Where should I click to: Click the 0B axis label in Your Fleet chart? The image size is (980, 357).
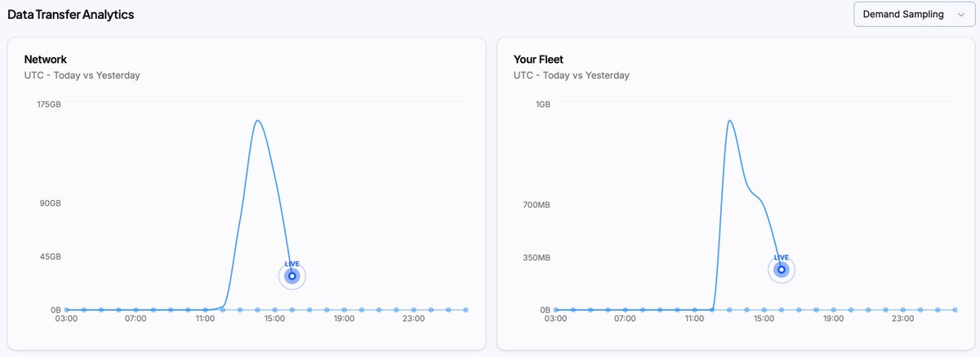click(x=545, y=310)
